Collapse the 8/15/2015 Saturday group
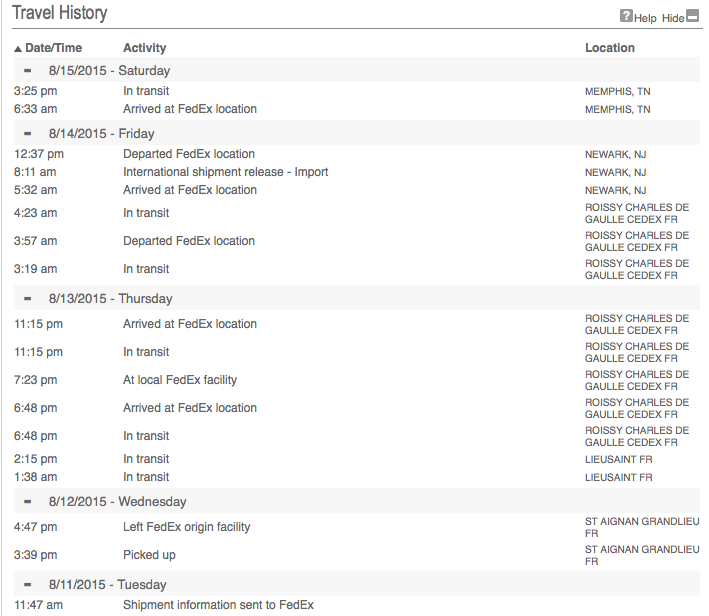709x616 pixels. coord(28,71)
